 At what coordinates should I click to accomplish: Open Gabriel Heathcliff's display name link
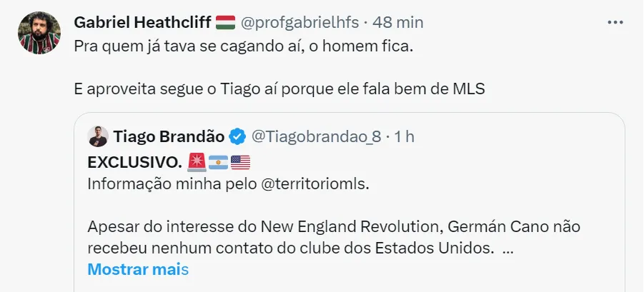click(142, 23)
